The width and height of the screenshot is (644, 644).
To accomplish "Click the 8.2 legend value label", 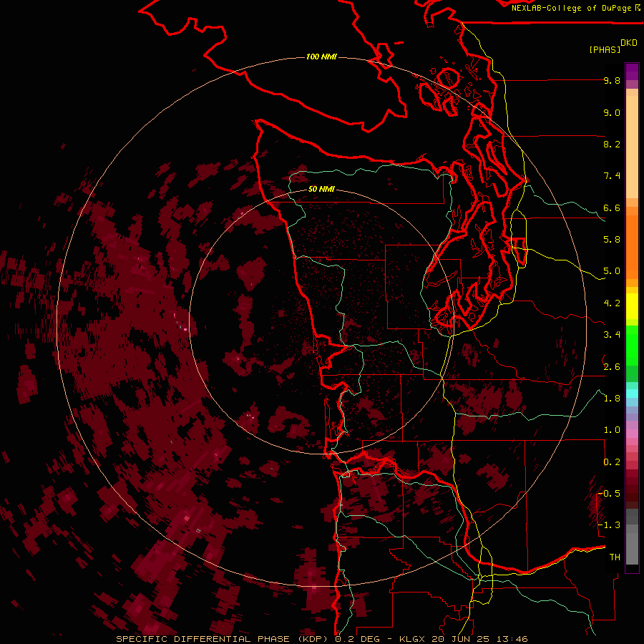I will pos(612,144).
